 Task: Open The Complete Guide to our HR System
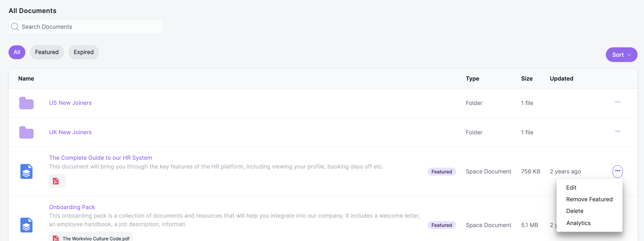click(101, 158)
